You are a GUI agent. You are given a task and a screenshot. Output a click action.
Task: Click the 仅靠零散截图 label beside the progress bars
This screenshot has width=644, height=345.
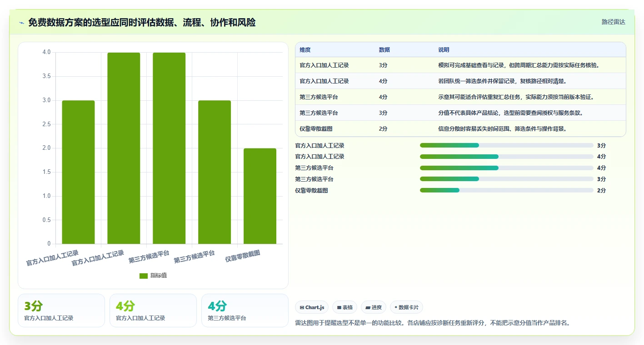[311, 191]
